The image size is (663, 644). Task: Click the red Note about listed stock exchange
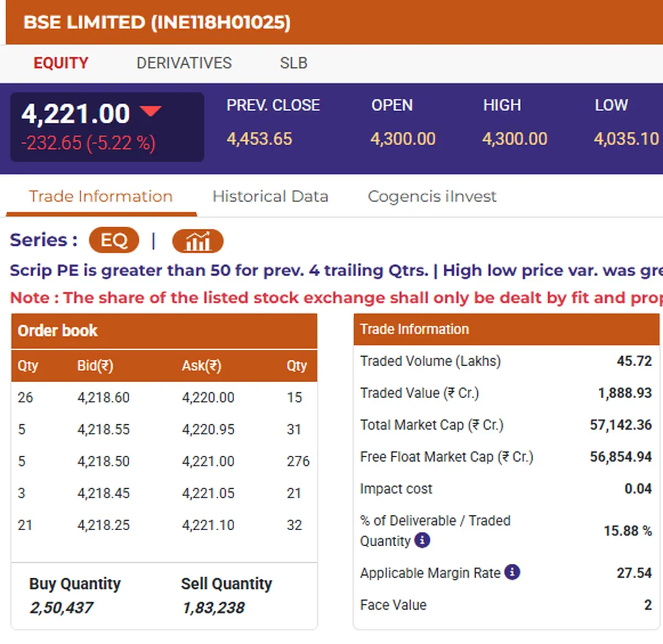336,298
